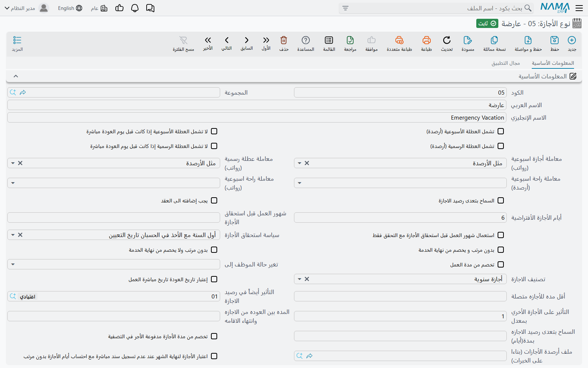Screen dimensions: 588x368
Task: Toggle 'السماح بتعدى رصيد الاجازة' checkbox
Action: pyautogui.click(x=501, y=201)
